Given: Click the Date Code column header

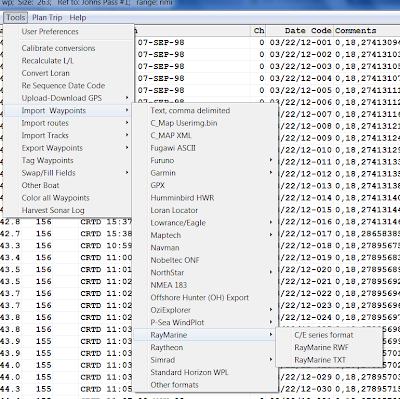Looking at the screenshot, I should (308, 31).
